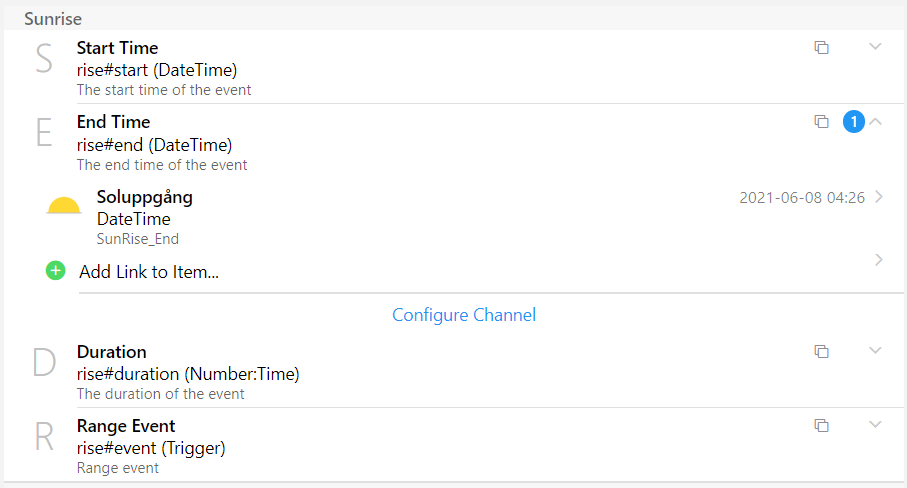Open the Configure Channel link

464,315
